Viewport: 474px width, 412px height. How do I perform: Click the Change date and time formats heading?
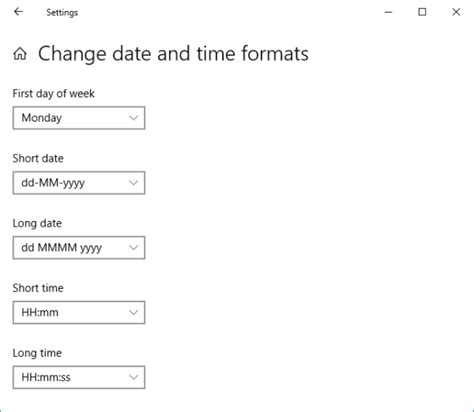point(173,54)
